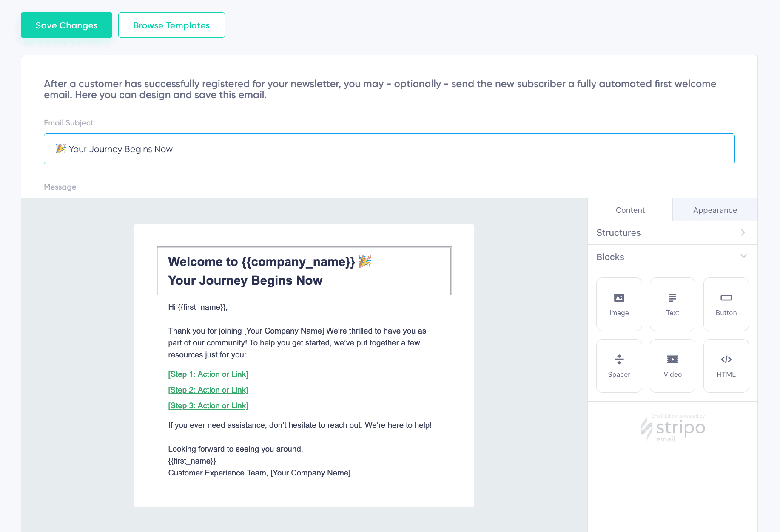The image size is (780, 532).
Task: Insert a Text block
Action: coord(672,304)
